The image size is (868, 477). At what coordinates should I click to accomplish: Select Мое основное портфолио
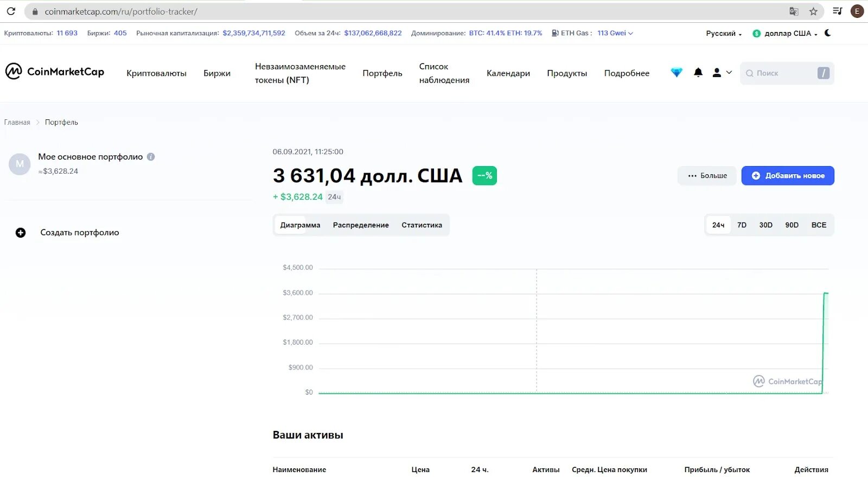90,157
